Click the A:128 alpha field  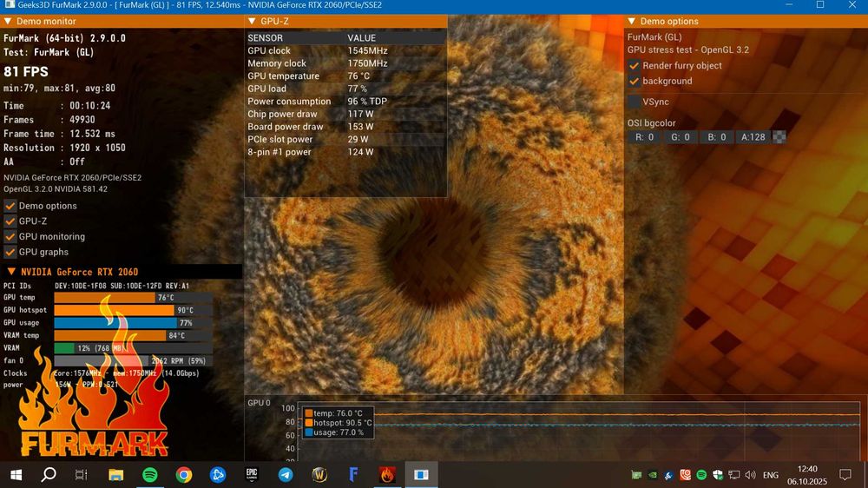753,137
